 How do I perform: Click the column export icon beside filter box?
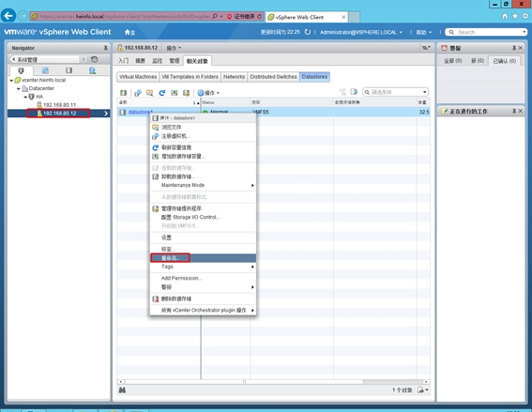(354, 92)
